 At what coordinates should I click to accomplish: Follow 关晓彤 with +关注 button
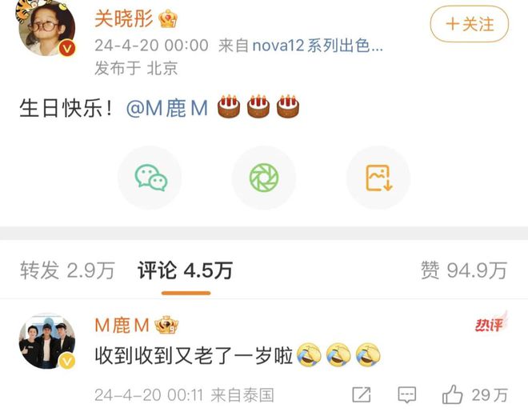(x=470, y=24)
